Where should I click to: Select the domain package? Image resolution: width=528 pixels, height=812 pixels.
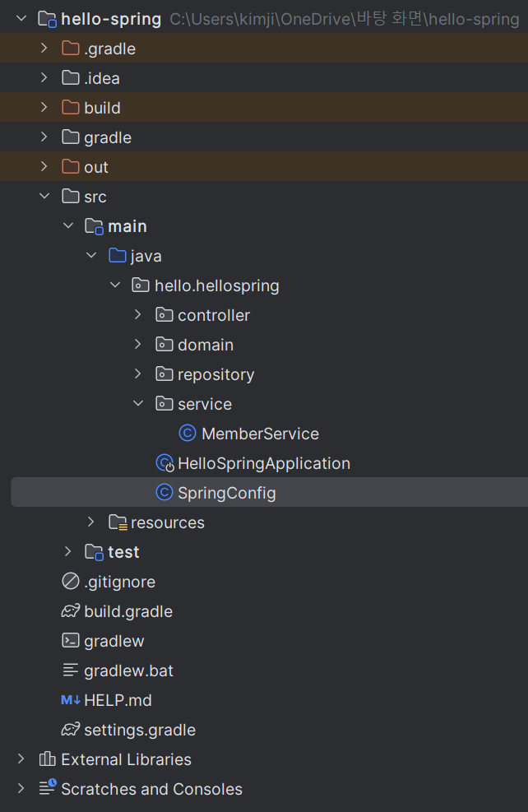(206, 345)
